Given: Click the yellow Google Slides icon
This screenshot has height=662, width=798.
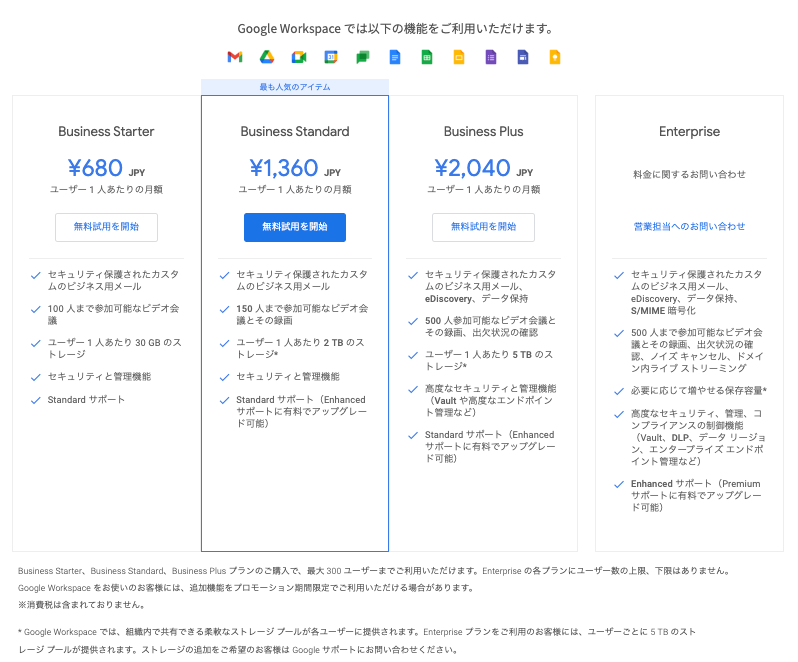Looking at the screenshot, I should 459,57.
